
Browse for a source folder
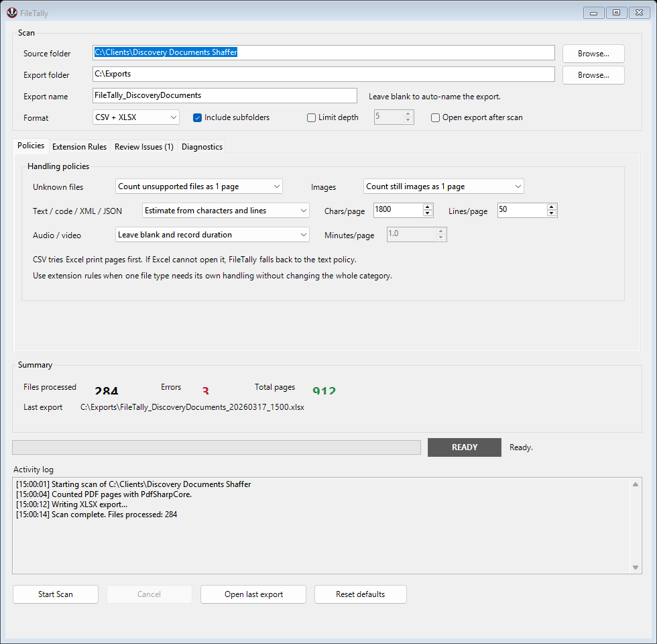593,53
